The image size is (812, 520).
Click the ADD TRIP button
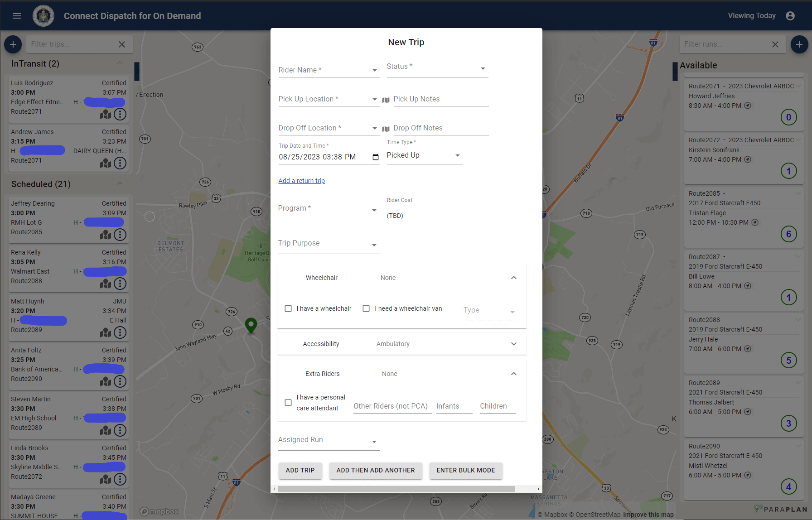pos(300,471)
